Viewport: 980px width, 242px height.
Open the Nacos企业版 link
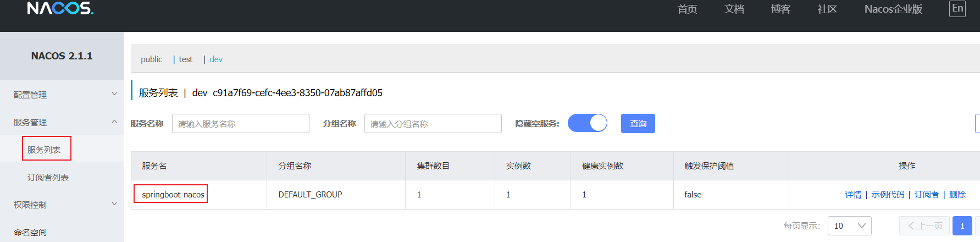click(893, 9)
